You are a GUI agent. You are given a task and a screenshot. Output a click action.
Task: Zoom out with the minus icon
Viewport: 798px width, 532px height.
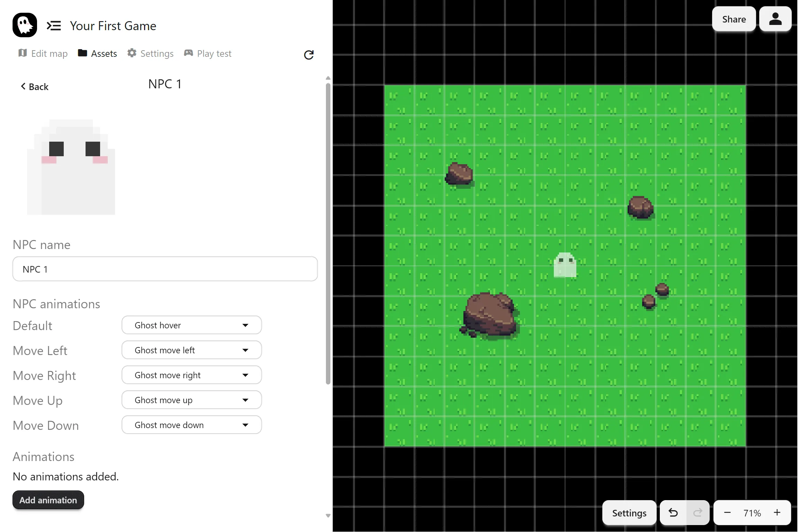click(x=727, y=513)
